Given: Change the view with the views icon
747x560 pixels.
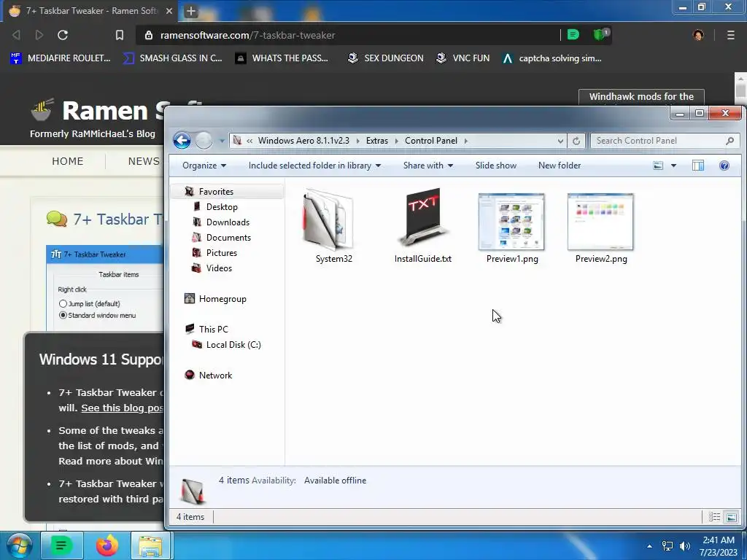Looking at the screenshot, I should (x=658, y=166).
